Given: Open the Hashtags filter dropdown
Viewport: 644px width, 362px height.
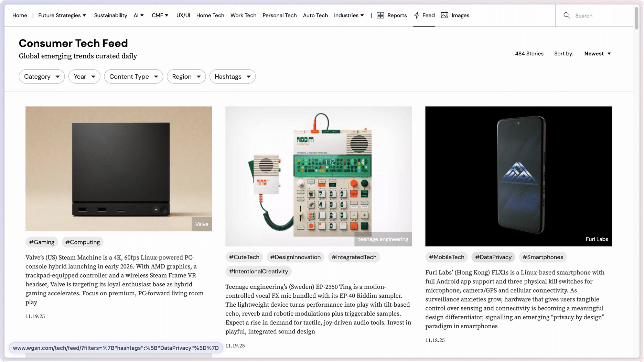Looking at the screenshot, I should (x=232, y=77).
